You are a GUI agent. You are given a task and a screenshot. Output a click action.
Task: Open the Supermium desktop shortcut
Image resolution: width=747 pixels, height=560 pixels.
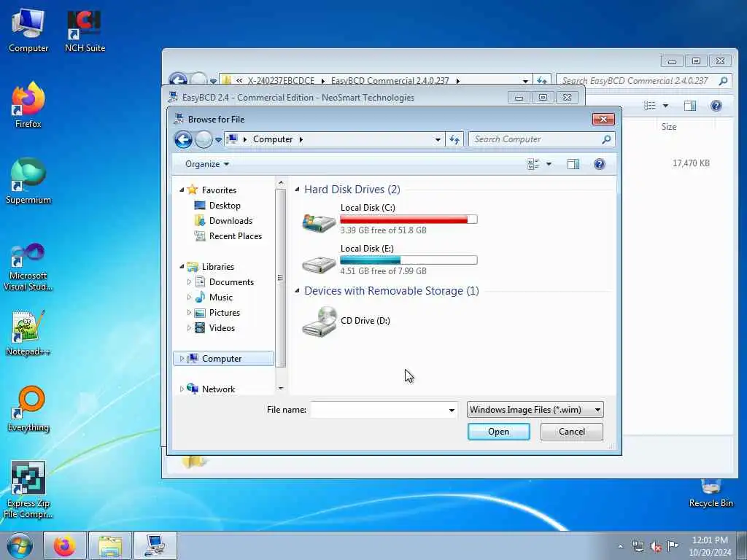[x=28, y=181]
